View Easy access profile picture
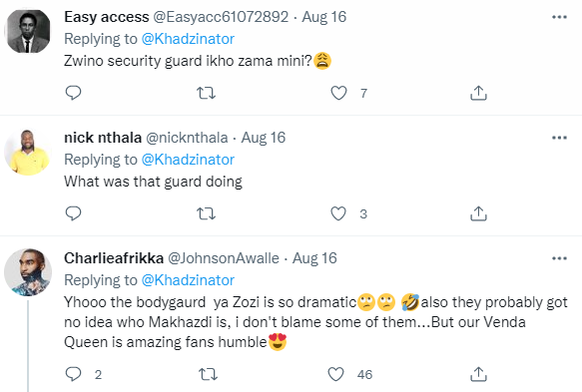 28,31
